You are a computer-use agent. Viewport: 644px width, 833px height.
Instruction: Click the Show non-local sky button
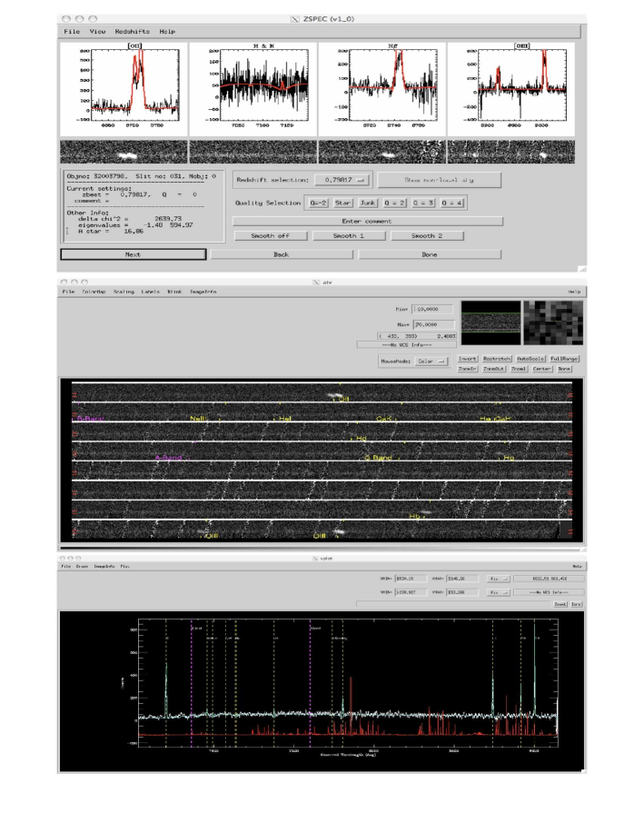click(x=439, y=180)
